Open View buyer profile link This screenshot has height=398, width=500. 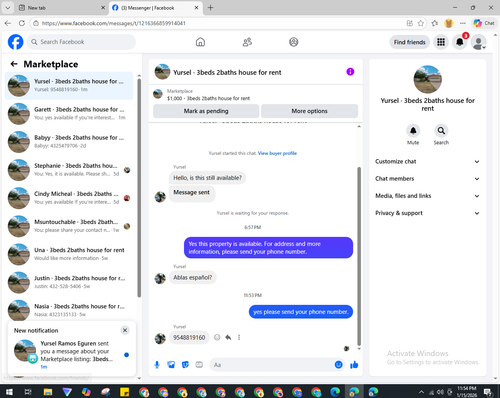pos(277,153)
